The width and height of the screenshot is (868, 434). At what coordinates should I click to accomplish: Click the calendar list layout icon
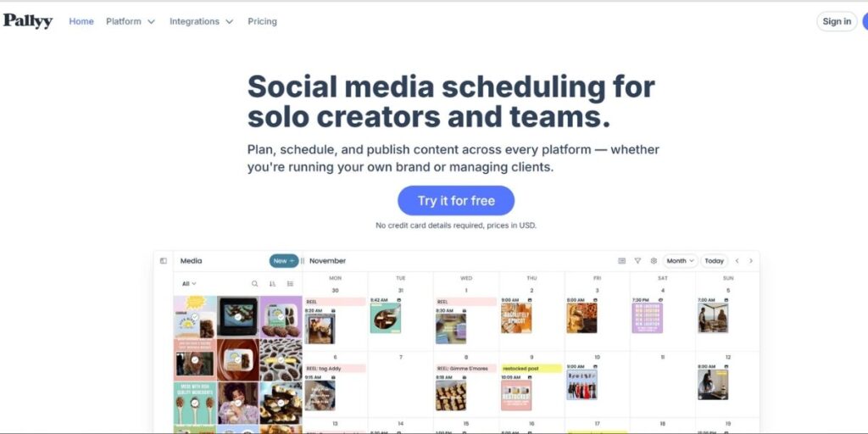pos(621,261)
